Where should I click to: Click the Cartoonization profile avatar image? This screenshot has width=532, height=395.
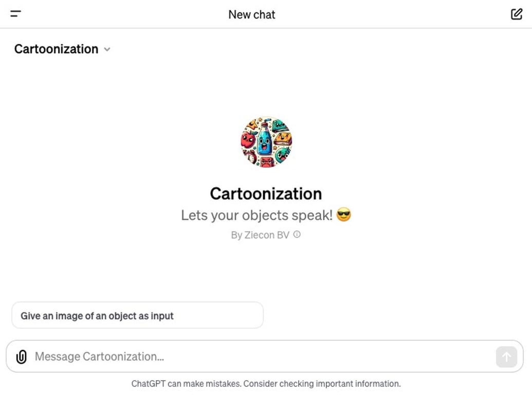point(266,142)
